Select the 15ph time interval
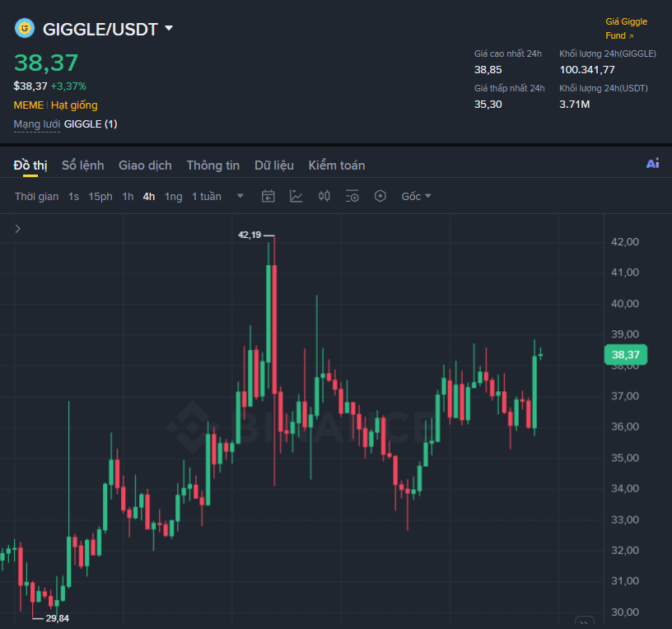The width and height of the screenshot is (672, 629). [100, 196]
